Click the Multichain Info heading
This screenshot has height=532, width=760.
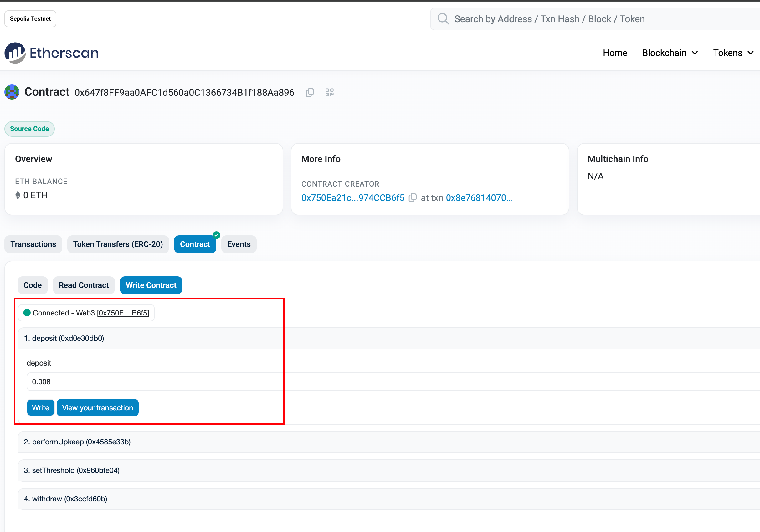coord(618,159)
